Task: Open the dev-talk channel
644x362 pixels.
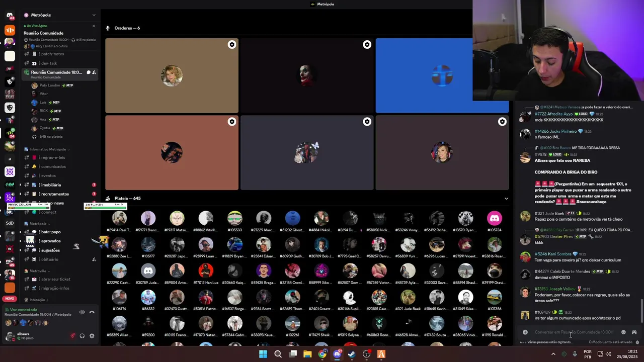Action: (49, 63)
